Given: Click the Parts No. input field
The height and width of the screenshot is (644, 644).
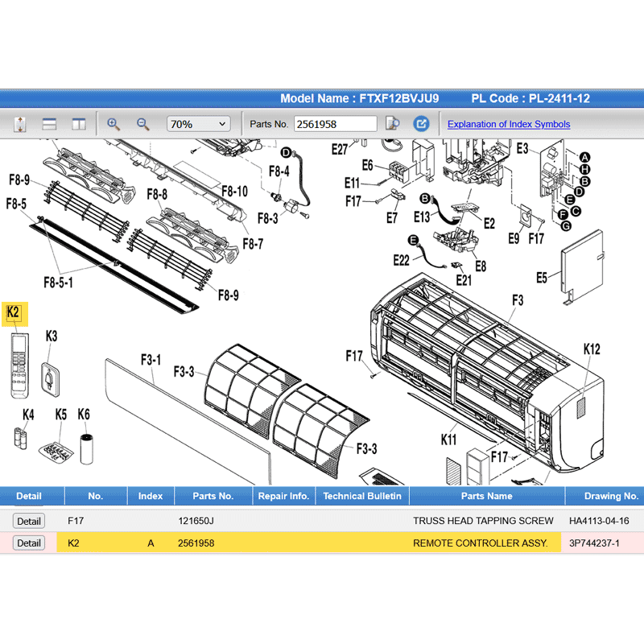Looking at the screenshot, I should coord(335,124).
